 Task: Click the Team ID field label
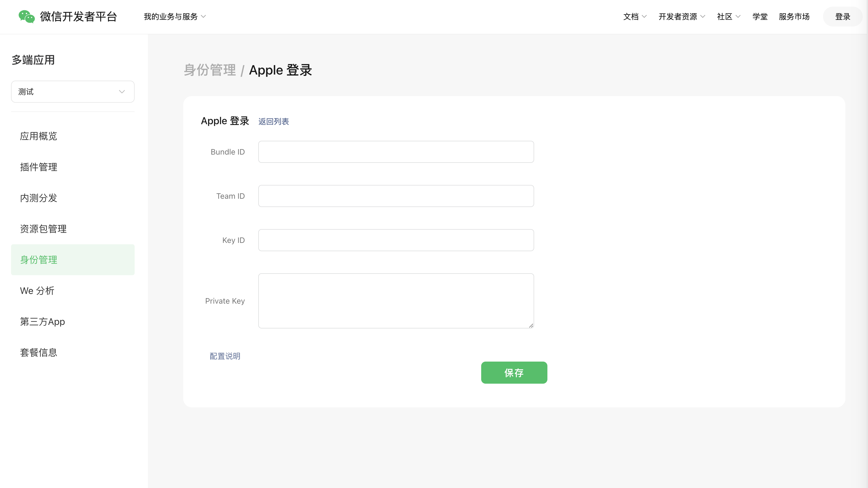point(230,196)
